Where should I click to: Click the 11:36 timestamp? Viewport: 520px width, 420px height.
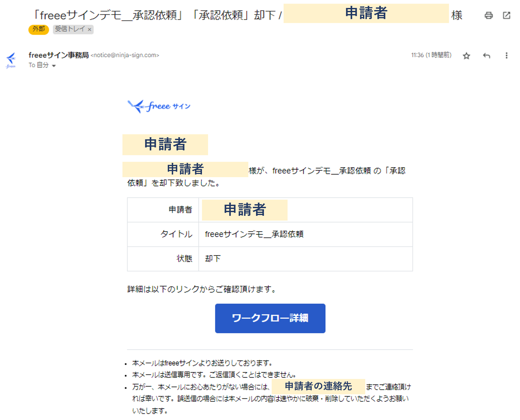(x=431, y=55)
